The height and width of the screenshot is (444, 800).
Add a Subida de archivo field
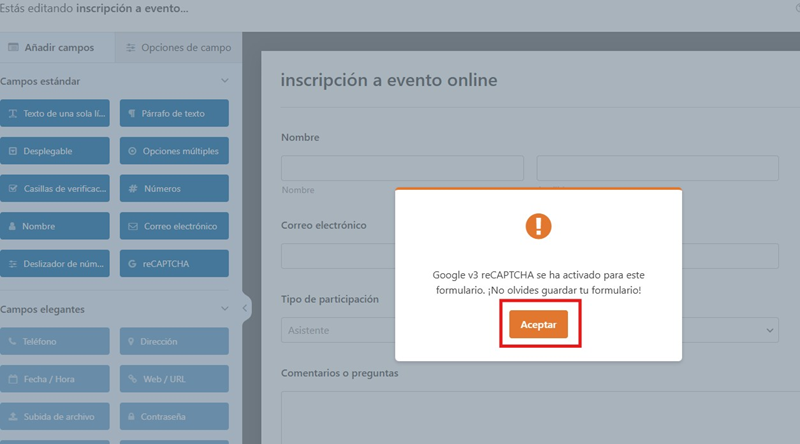click(x=55, y=416)
